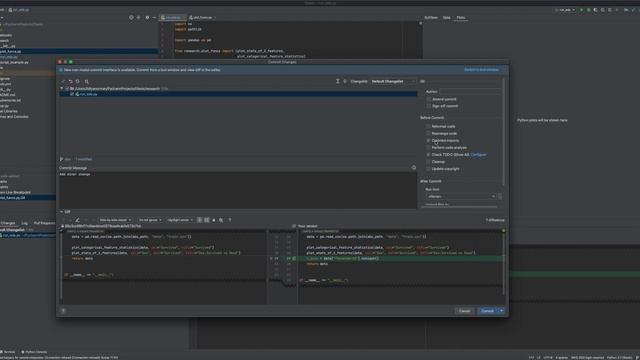640x360 pixels.
Task: Enable the Reformat code checkbox
Action: (429, 127)
